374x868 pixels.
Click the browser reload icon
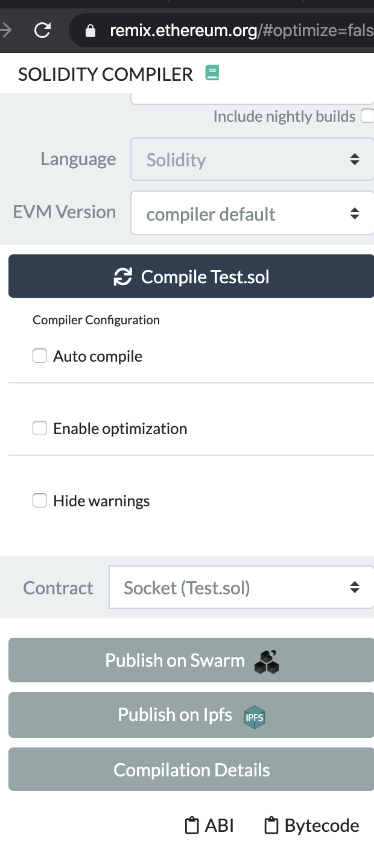(x=42, y=30)
